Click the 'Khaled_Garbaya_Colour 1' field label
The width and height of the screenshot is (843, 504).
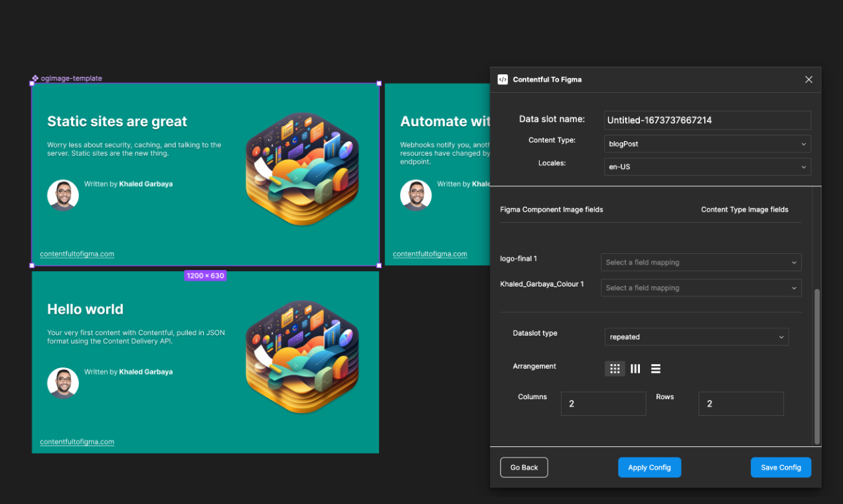pyautogui.click(x=542, y=284)
